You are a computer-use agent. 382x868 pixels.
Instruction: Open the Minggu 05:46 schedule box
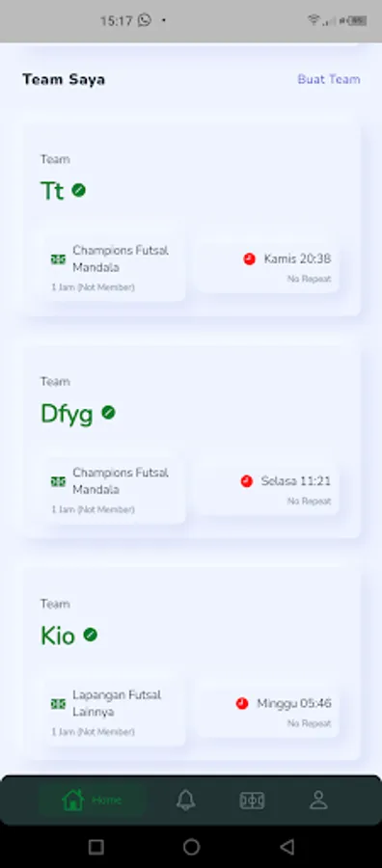tap(268, 712)
